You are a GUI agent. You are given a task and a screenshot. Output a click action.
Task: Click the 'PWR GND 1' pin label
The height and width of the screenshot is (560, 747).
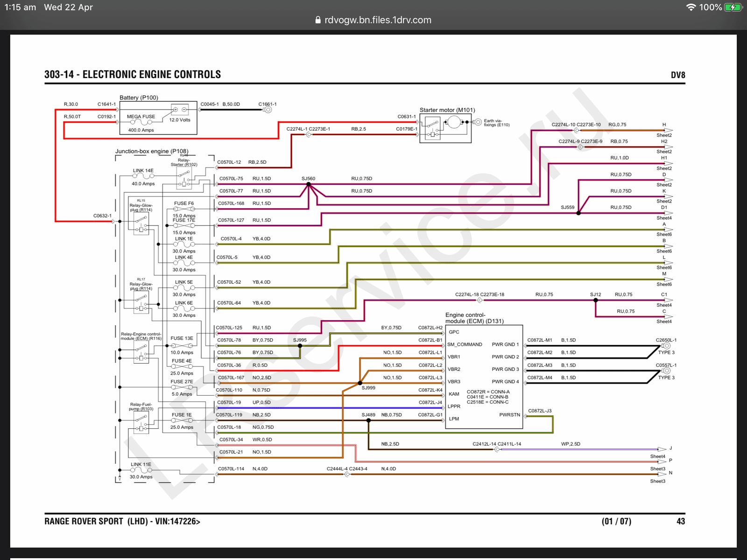pyautogui.click(x=505, y=344)
